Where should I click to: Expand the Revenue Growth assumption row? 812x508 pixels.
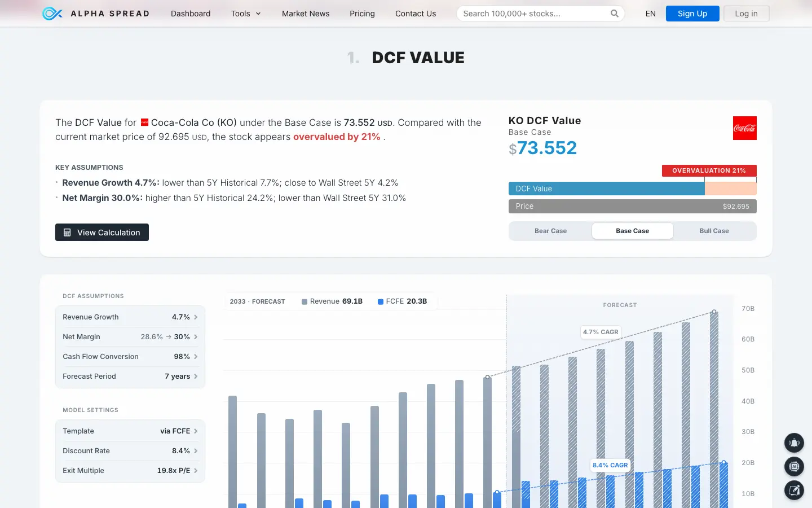click(x=130, y=317)
